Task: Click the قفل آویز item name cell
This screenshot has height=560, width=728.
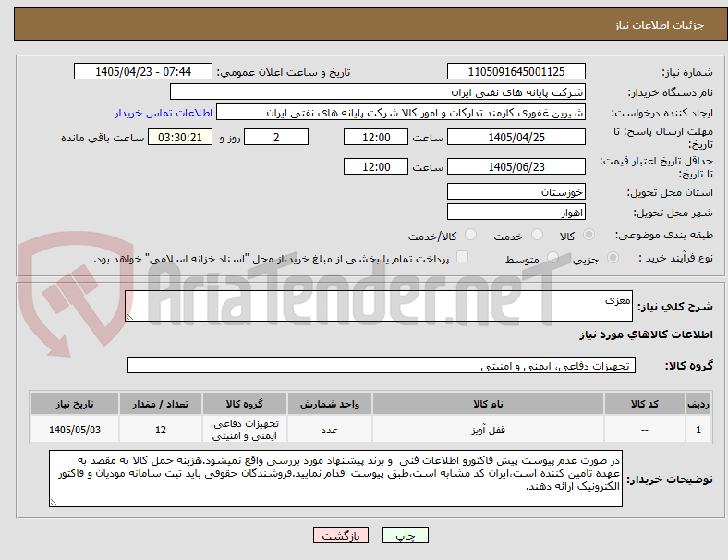Action: tap(488, 430)
